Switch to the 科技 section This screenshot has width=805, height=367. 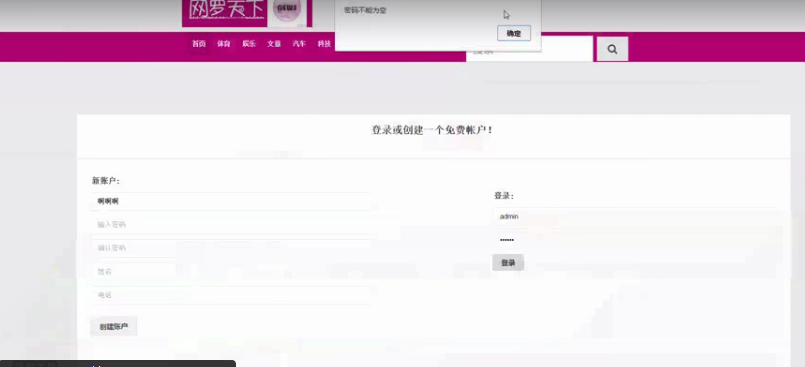324,44
